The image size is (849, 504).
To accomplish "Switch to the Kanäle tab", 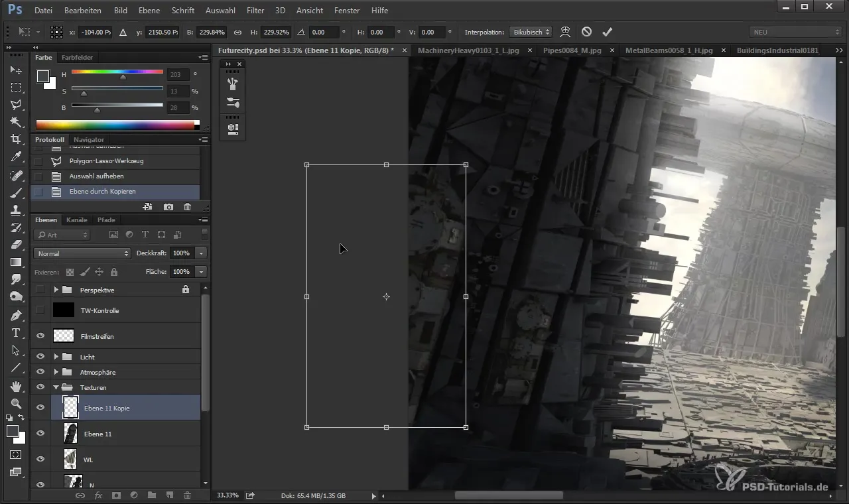I will [77, 220].
